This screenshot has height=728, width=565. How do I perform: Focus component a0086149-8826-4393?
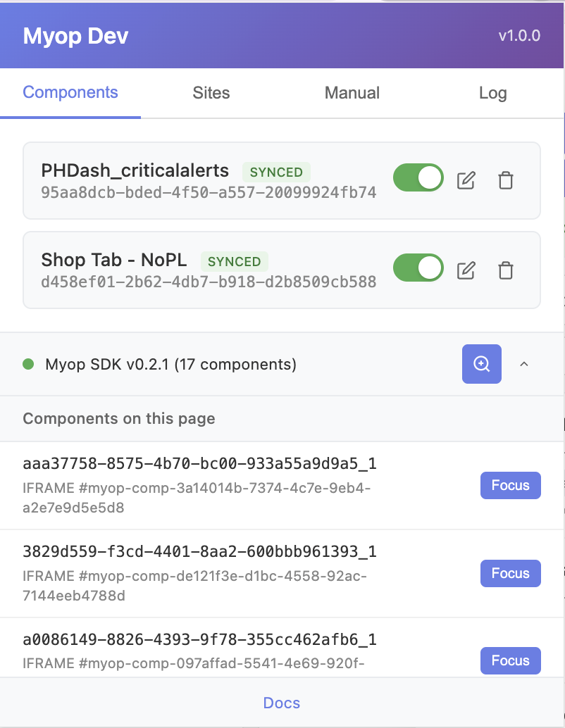(x=510, y=660)
